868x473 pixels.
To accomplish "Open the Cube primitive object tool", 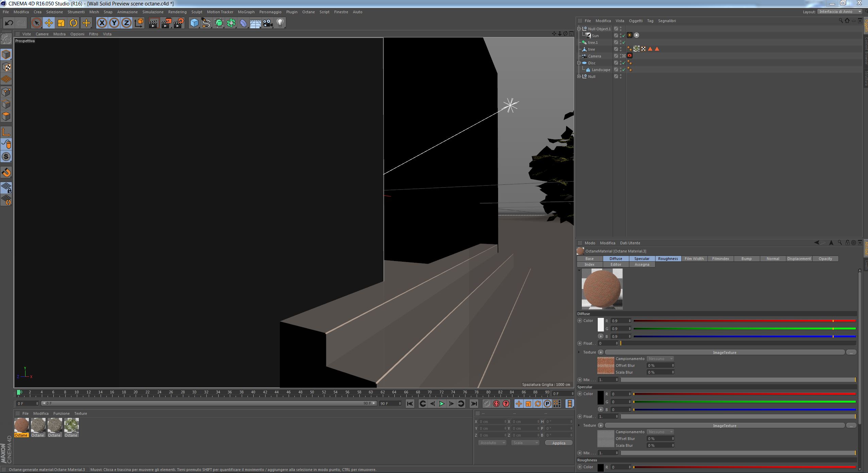I will click(x=194, y=23).
